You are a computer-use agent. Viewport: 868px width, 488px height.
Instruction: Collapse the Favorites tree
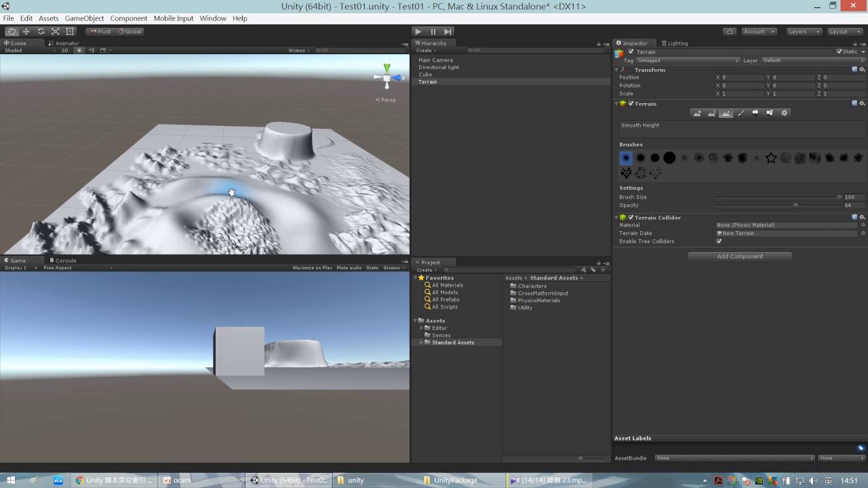coord(415,278)
